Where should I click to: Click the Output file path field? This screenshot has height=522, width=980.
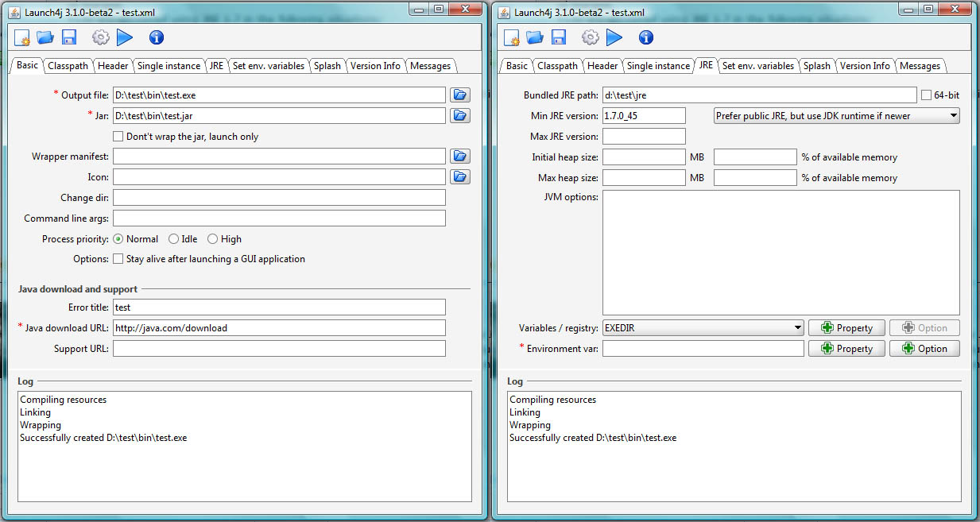coord(279,95)
